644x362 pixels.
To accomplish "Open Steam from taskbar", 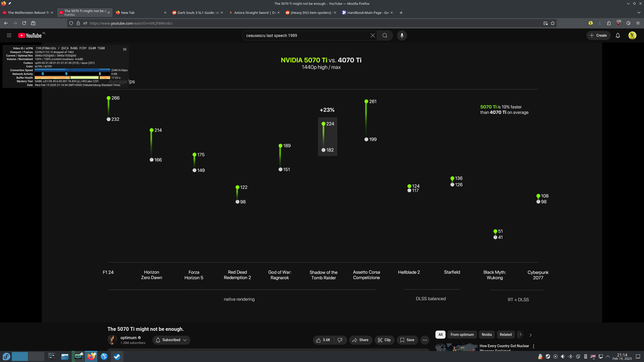I will coord(117,356).
